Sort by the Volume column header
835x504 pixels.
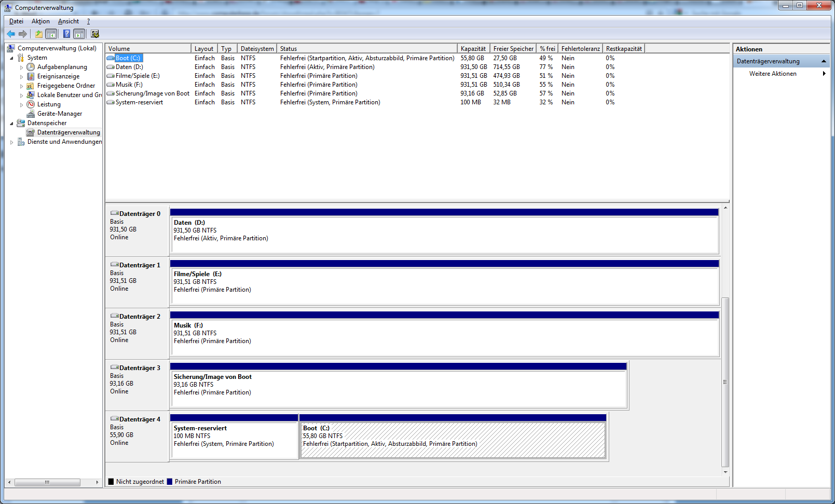point(148,48)
